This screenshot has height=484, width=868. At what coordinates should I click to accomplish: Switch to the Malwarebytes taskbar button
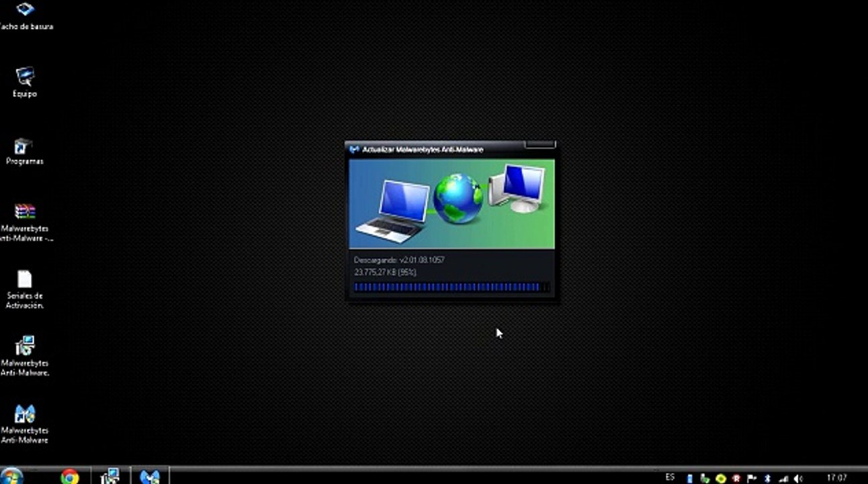tap(149, 477)
